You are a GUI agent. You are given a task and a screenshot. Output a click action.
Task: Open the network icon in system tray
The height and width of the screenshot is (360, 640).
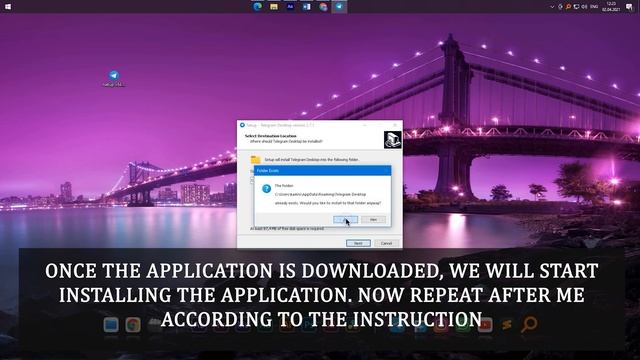coord(576,7)
